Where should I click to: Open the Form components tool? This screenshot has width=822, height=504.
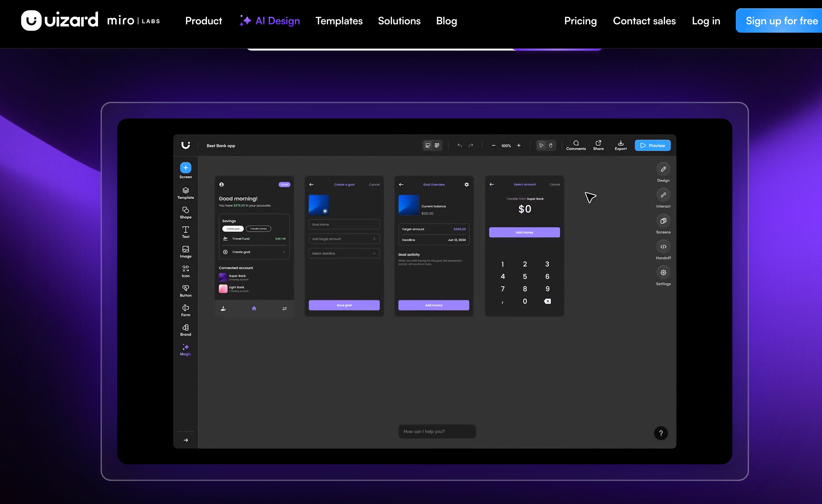click(185, 311)
